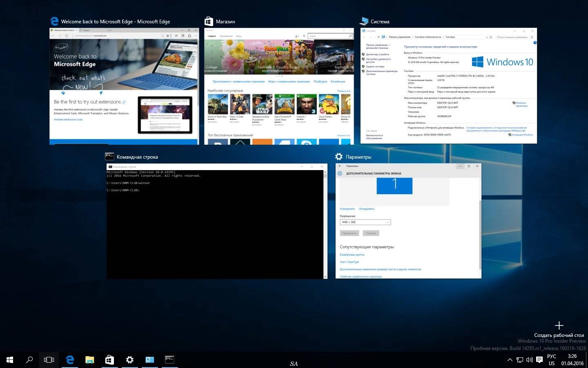
Task: Open the network tray icon
Action: pos(520,360)
